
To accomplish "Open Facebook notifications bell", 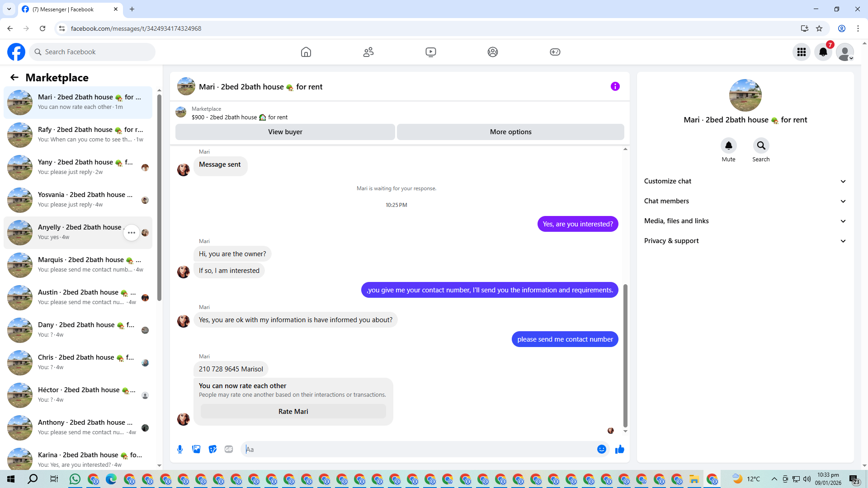I will pyautogui.click(x=823, y=52).
